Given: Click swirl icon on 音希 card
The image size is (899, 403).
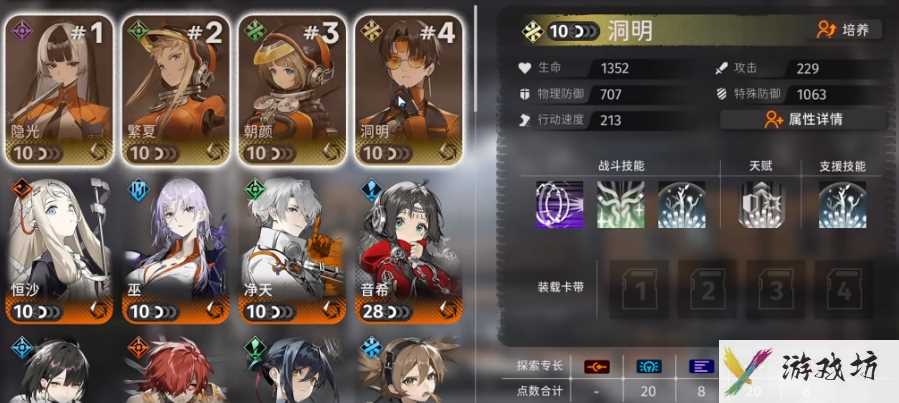Looking at the screenshot, I should point(448,311).
